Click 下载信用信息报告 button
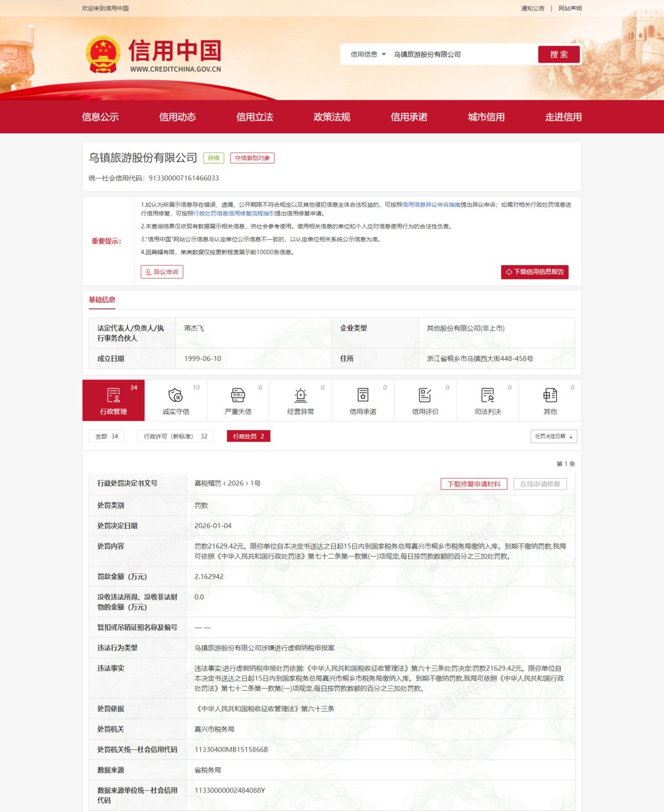 coord(534,272)
